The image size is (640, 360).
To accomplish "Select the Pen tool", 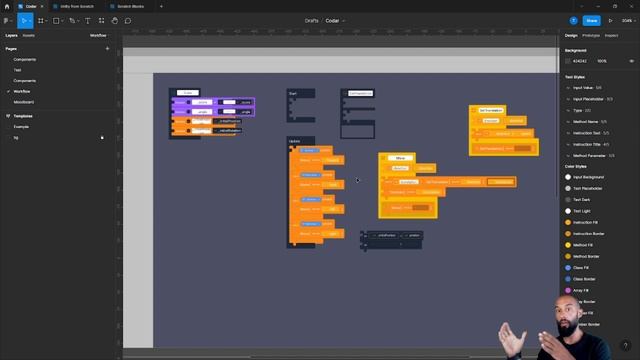I will [72, 21].
